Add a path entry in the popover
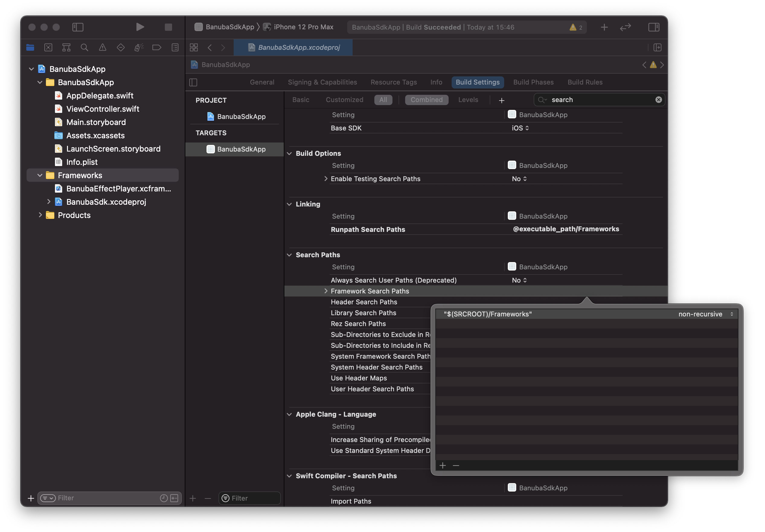765x532 pixels. 443,465
